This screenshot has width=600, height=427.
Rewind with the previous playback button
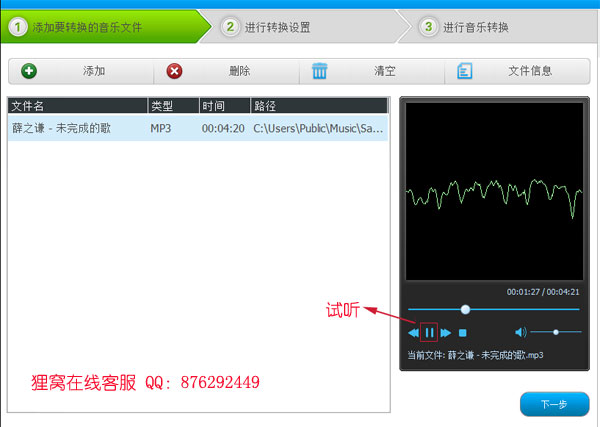[x=413, y=333]
